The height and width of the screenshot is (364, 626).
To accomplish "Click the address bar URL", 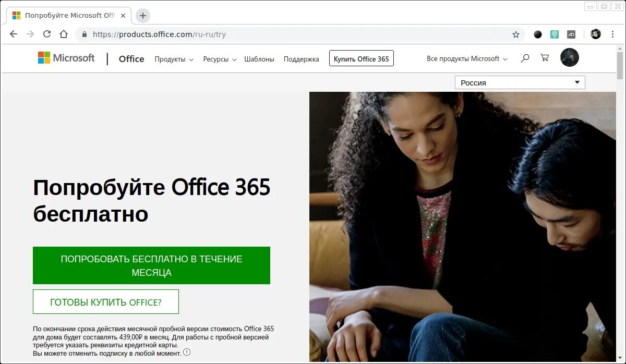I will (x=159, y=34).
